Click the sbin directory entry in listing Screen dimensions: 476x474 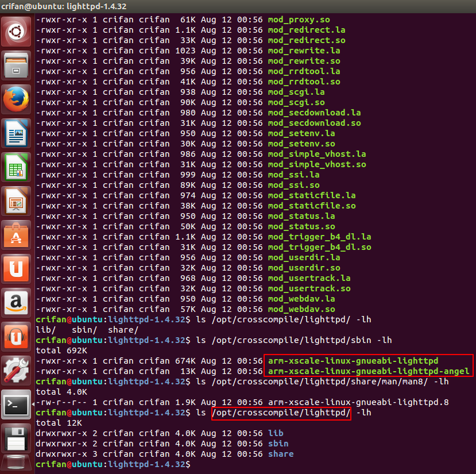click(278, 444)
